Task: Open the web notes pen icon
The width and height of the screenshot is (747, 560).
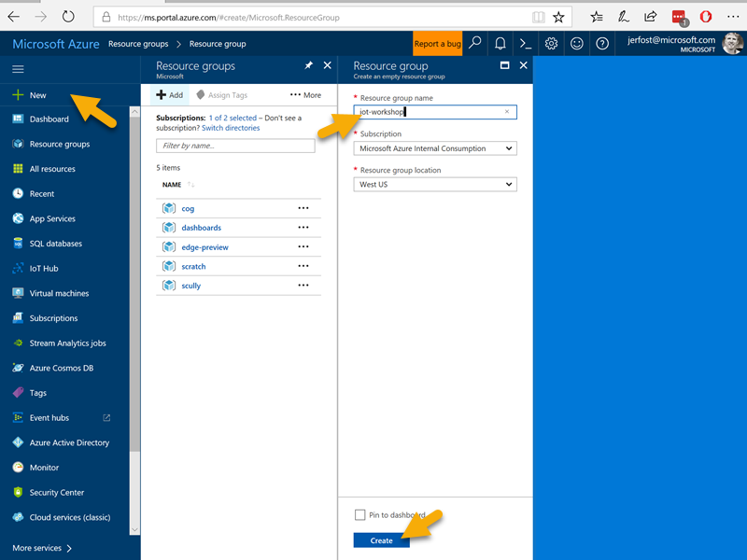Action: point(623,18)
